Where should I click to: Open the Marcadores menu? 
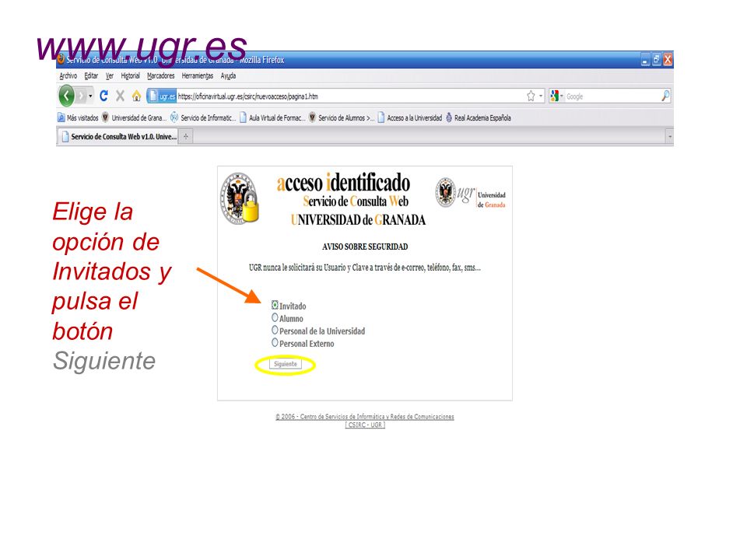pos(160,75)
